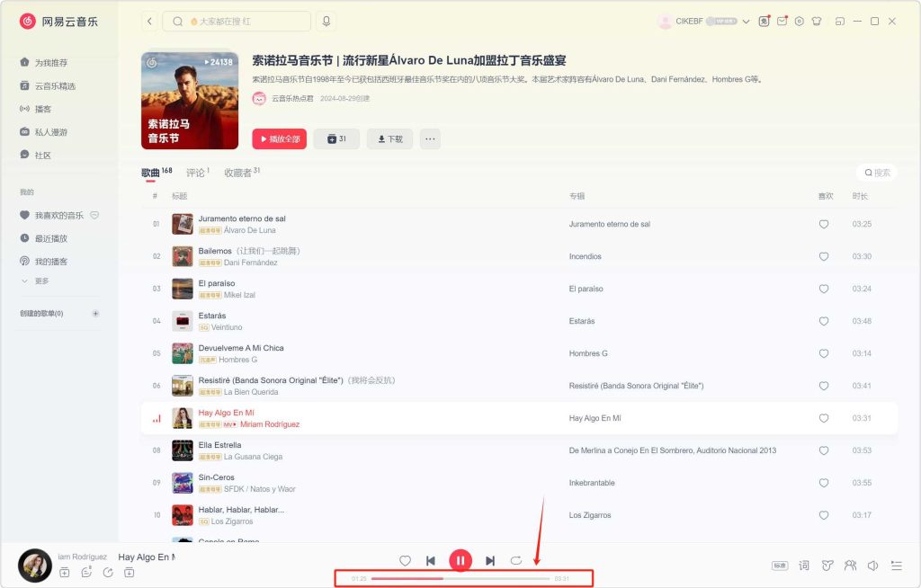Download the currently playing song icon
The height and width of the screenshot is (588, 921).
click(130, 572)
